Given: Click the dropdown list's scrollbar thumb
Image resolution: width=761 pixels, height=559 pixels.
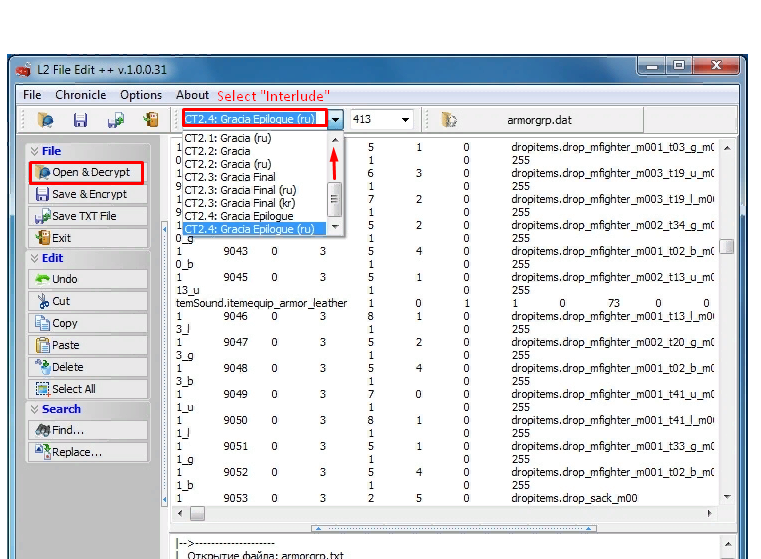Looking at the screenshot, I should click(x=334, y=199).
